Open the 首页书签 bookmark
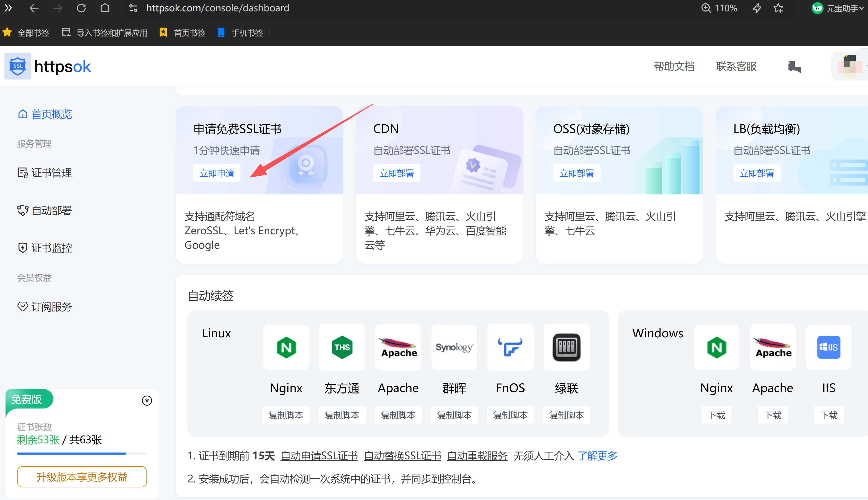The width and height of the screenshot is (868, 500). click(x=182, y=33)
